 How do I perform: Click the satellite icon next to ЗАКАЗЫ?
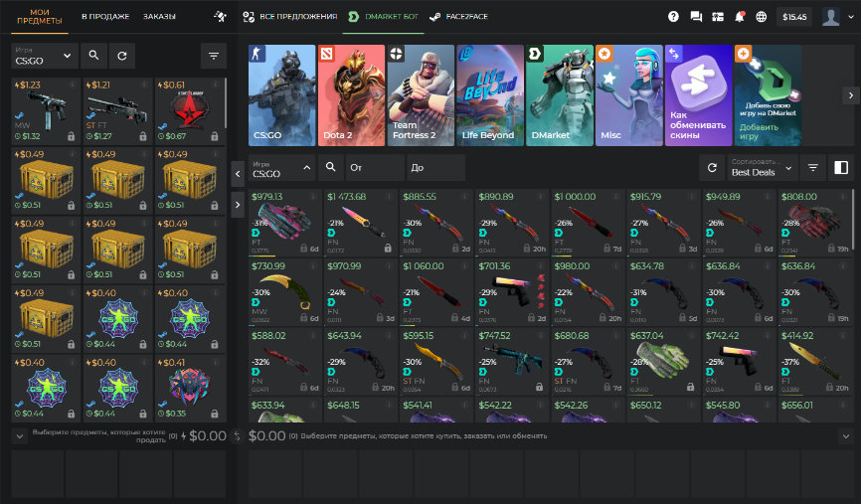pos(220,17)
